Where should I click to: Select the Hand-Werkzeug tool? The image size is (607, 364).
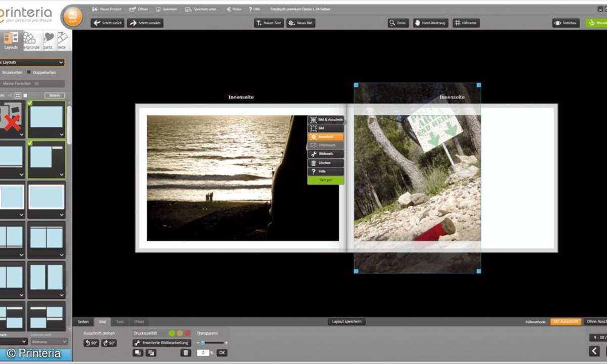click(430, 23)
